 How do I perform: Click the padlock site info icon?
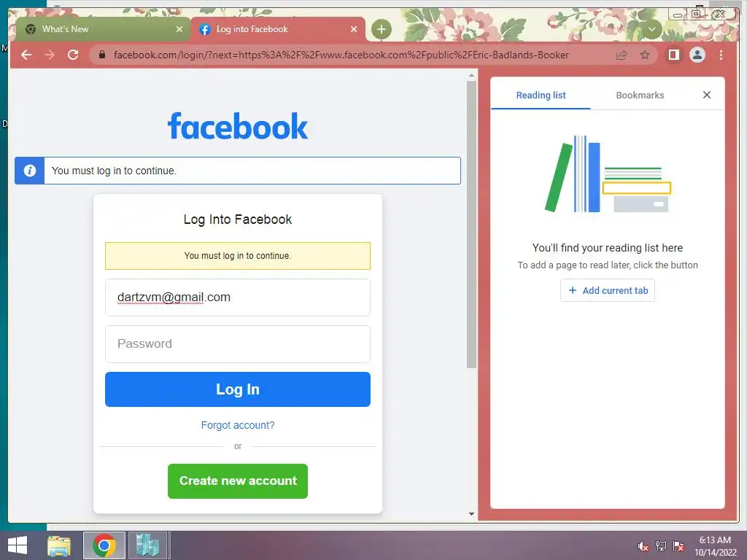(x=101, y=55)
